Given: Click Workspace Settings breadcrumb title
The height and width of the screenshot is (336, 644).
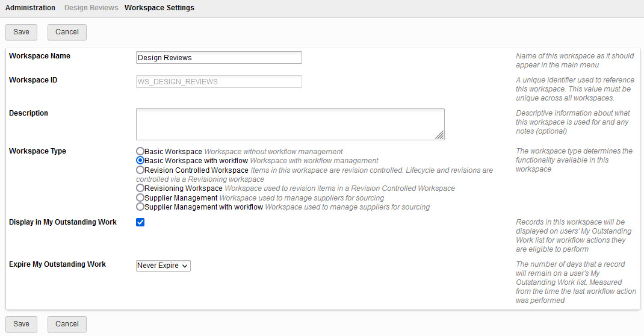Looking at the screenshot, I should tap(159, 8).
